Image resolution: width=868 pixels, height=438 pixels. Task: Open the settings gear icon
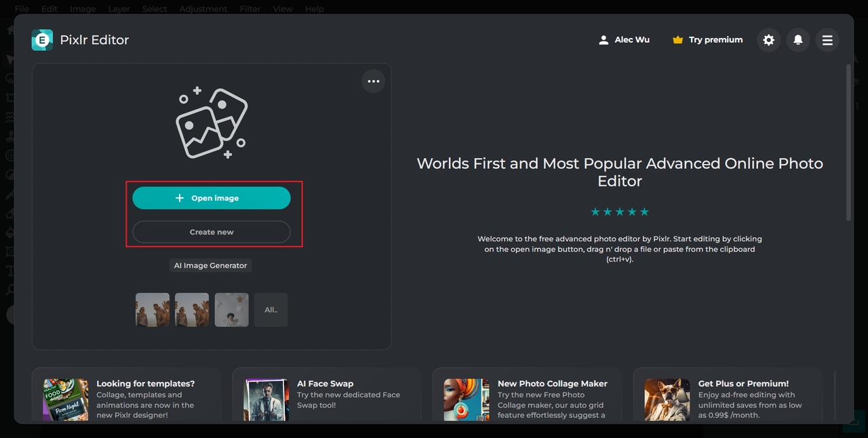tap(768, 40)
